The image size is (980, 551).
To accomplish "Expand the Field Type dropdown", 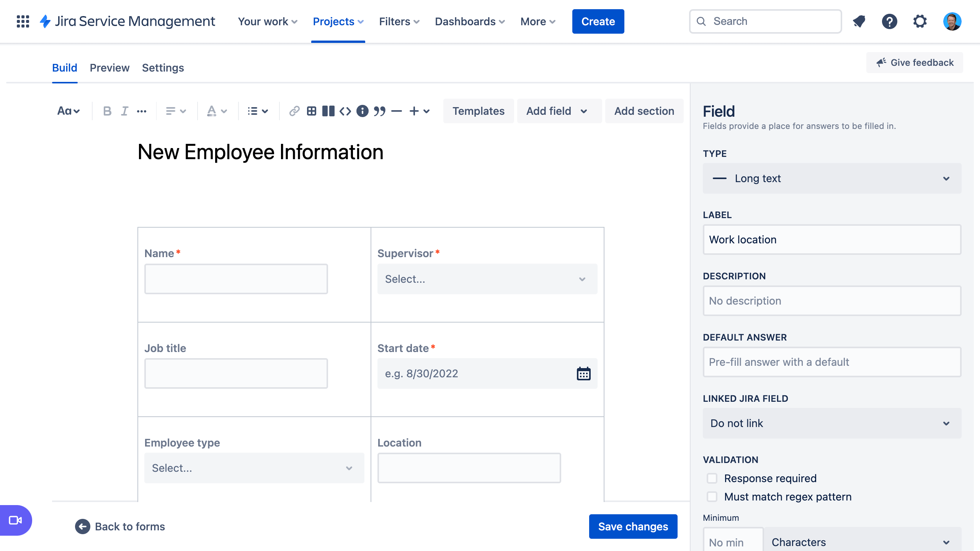I will pos(832,178).
